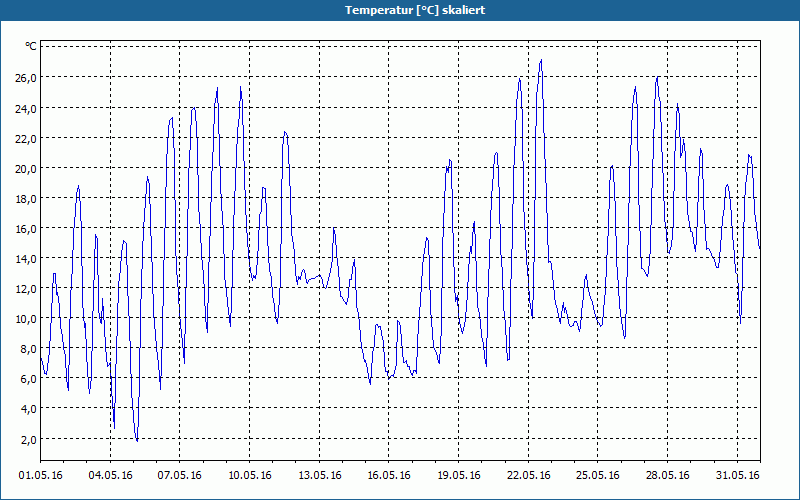The width and height of the screenshot is (800, 500).
Task: Click the 16.05.16 date label
Action: coord(389,476)
